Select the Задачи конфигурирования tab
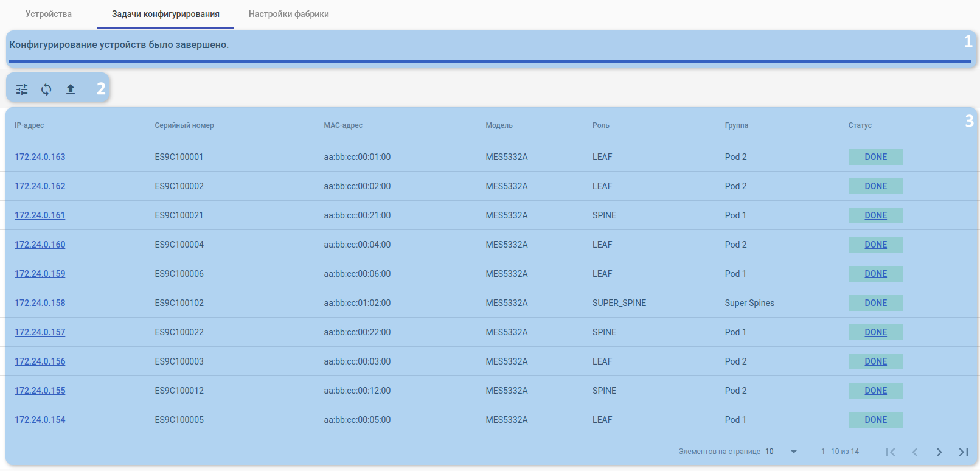 click(165, 14)
